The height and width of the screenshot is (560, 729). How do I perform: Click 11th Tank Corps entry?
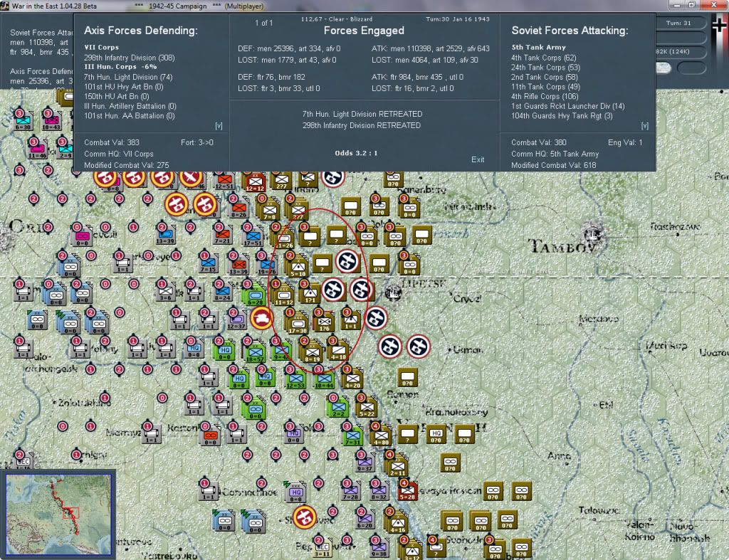(545, 87)
